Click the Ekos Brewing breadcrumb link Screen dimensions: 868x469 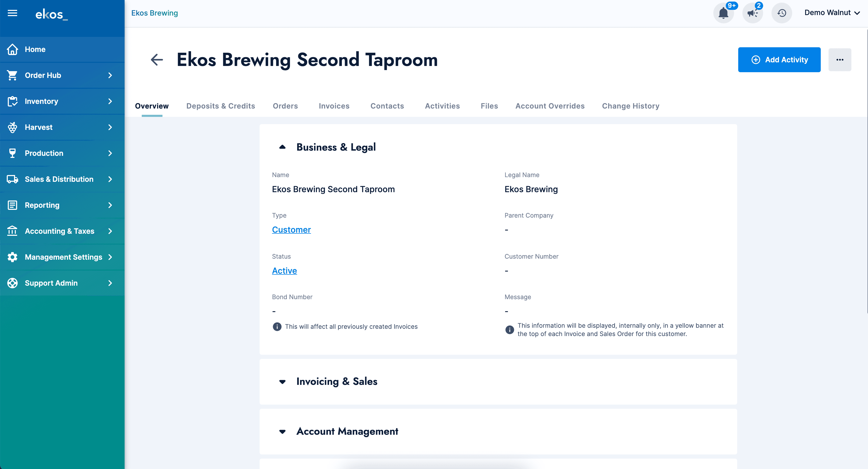point(154,13)
